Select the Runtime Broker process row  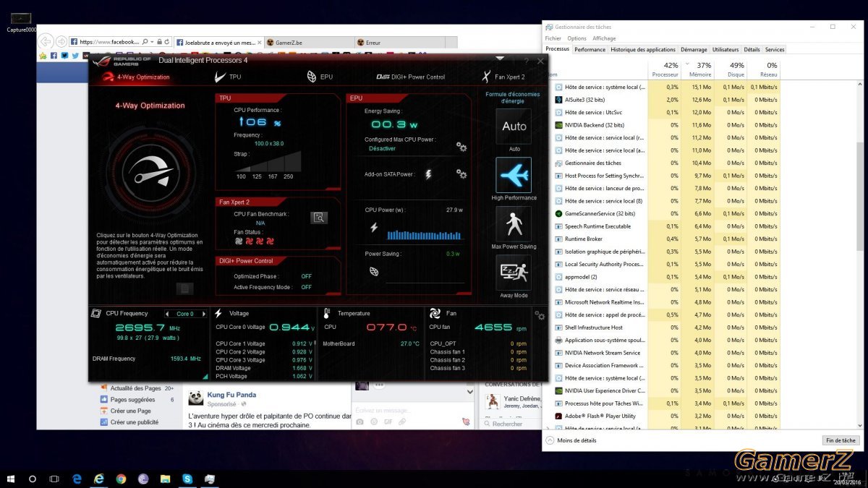click(666, 239)
